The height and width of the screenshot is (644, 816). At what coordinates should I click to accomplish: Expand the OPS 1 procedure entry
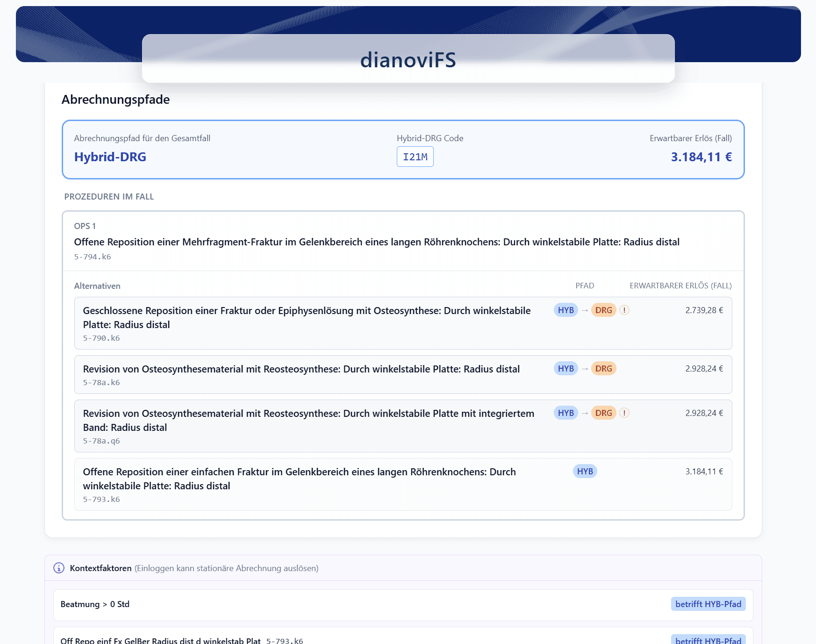[x=376, y=242]
